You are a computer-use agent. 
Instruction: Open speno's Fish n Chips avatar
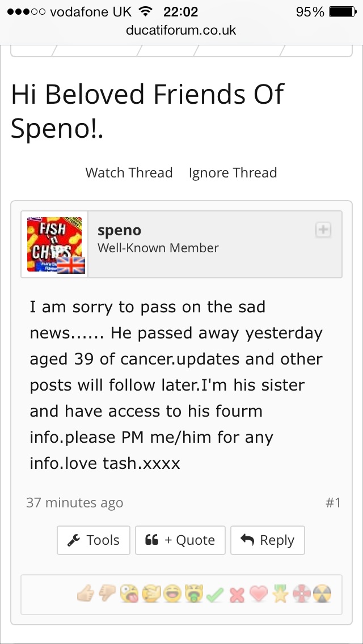(x=55, y=245)
